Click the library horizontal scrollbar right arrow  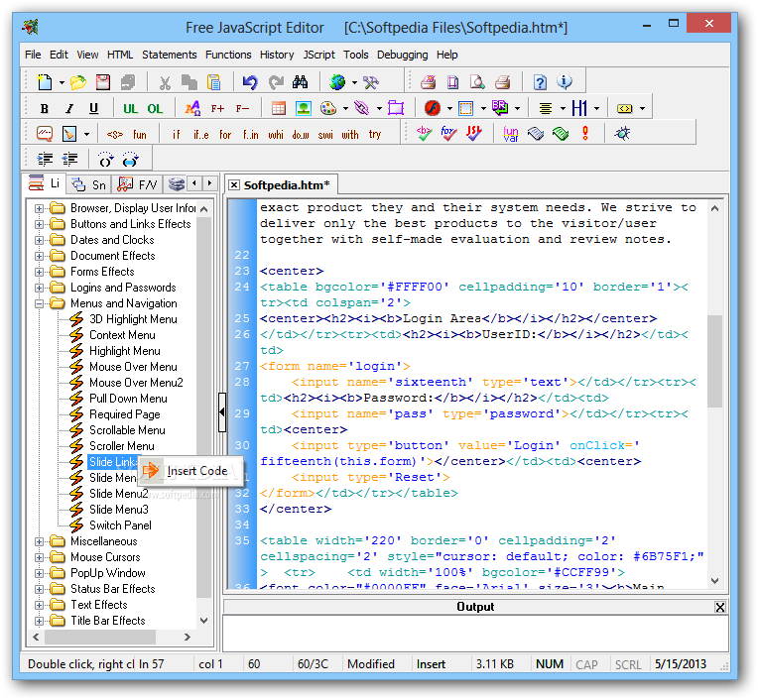[x=188, y=638]
